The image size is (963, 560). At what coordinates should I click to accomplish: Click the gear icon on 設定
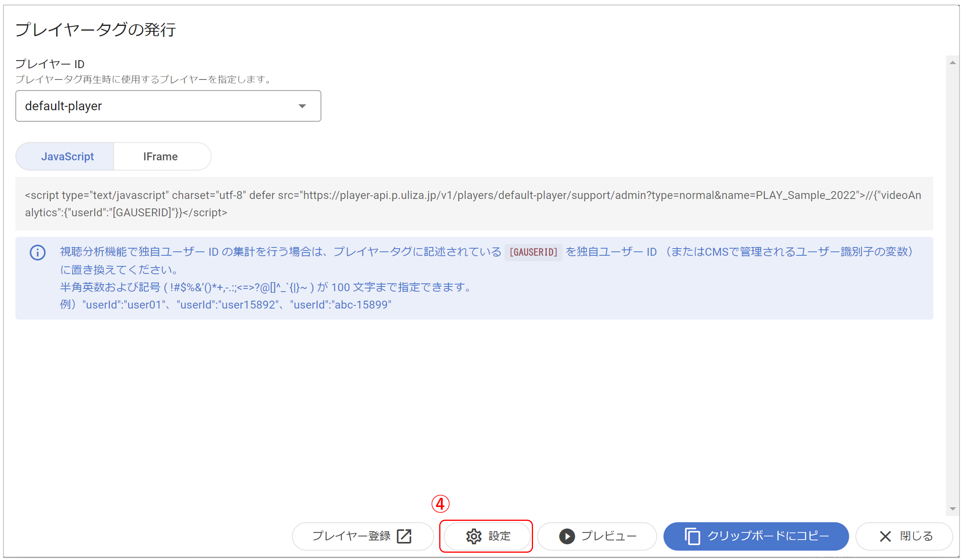click(x=474, y=536)
